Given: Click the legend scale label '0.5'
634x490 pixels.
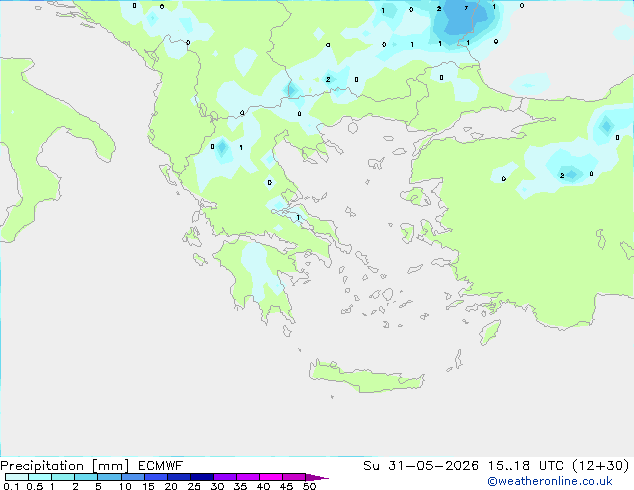Looking at the screenshot, I should pos(34,486).
